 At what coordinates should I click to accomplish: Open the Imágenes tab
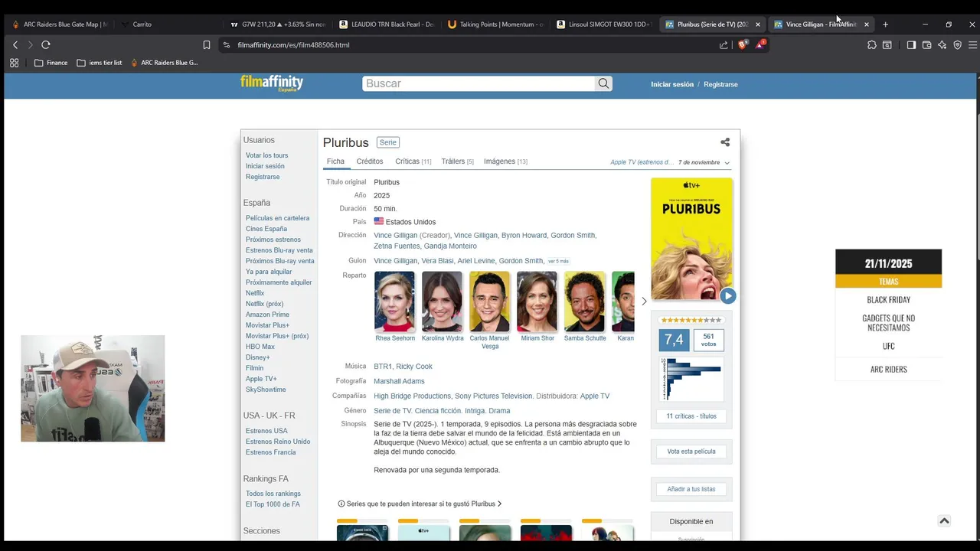click(505, 161)
